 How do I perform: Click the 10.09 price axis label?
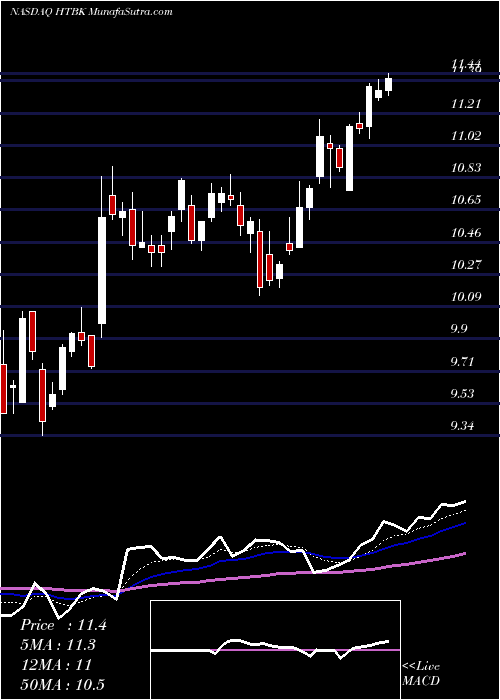[x=466, y=297]
